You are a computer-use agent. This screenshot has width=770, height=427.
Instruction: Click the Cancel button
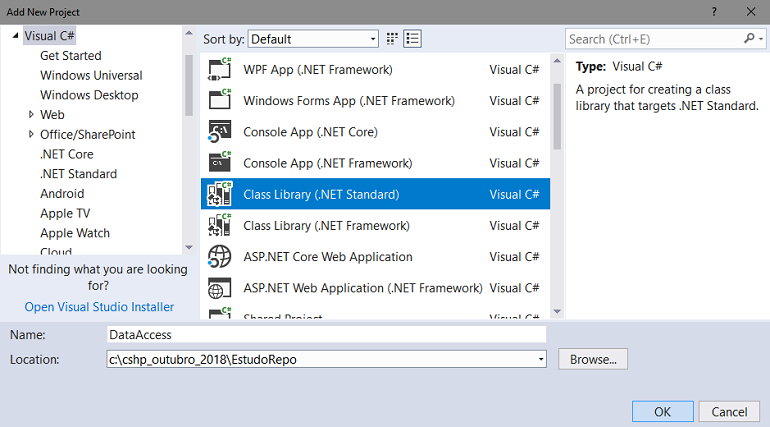coord(729,411)
